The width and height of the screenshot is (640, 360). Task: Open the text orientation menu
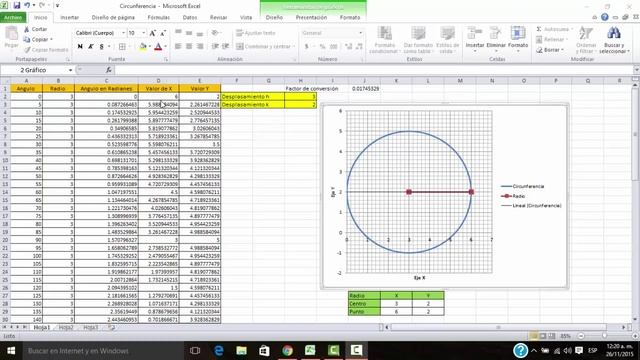(216, 33)
